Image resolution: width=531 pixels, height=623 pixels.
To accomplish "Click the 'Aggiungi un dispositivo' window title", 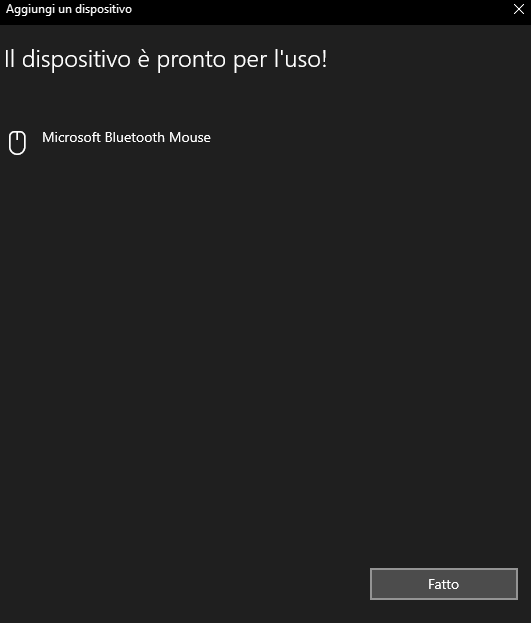I will pos(69,9).
